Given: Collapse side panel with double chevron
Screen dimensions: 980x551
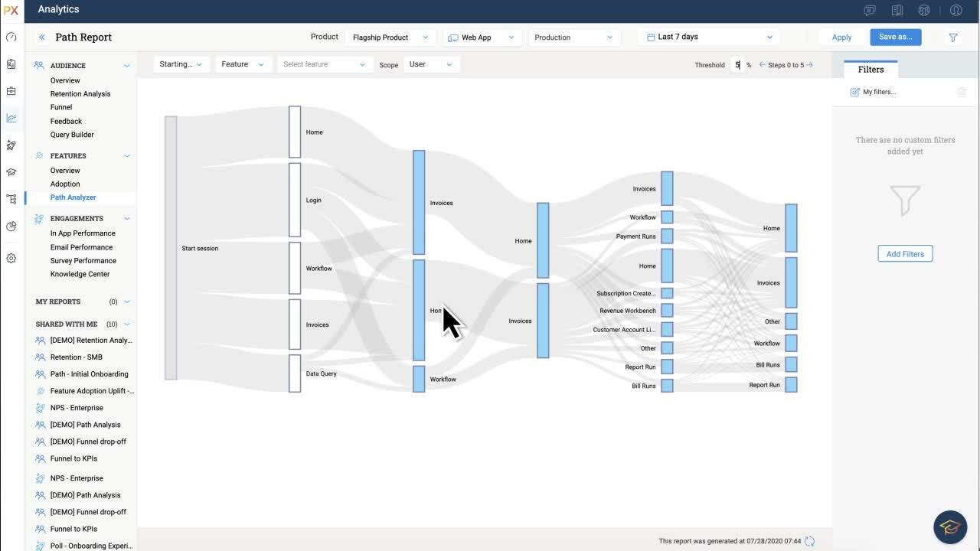Looking at the screenshot, I should click(42, 37).
